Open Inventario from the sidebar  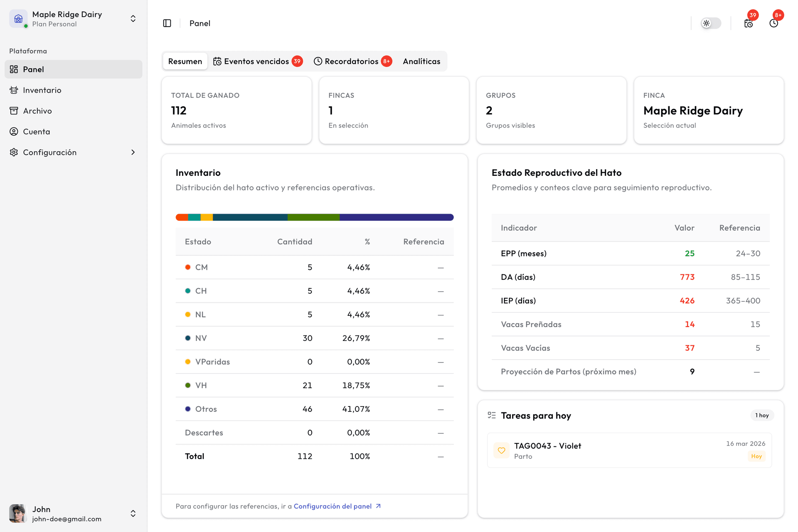click(x=42, y=90)
